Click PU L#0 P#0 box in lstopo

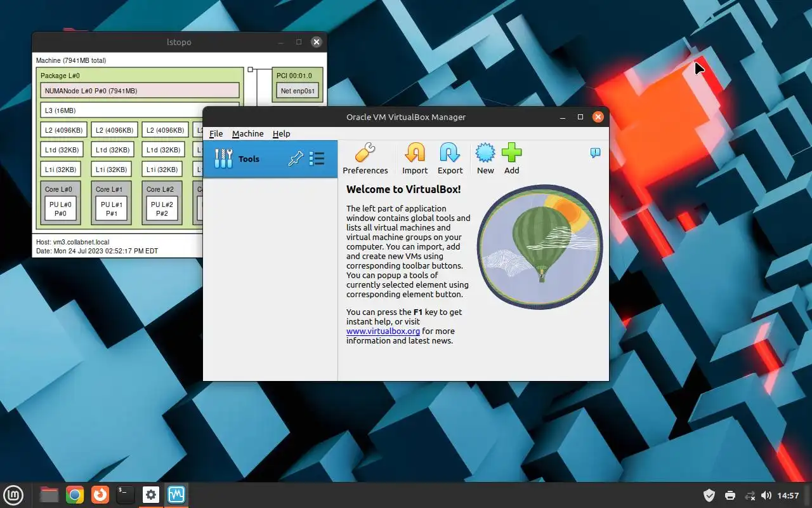[x=61, y=209]
